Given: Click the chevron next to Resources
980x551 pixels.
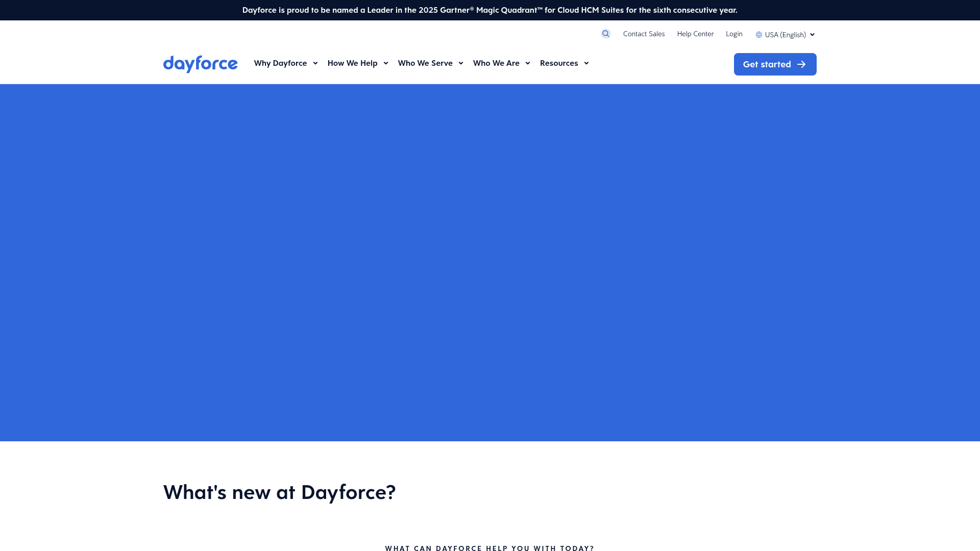Looking at the screenshot, I should coord(585,63).
